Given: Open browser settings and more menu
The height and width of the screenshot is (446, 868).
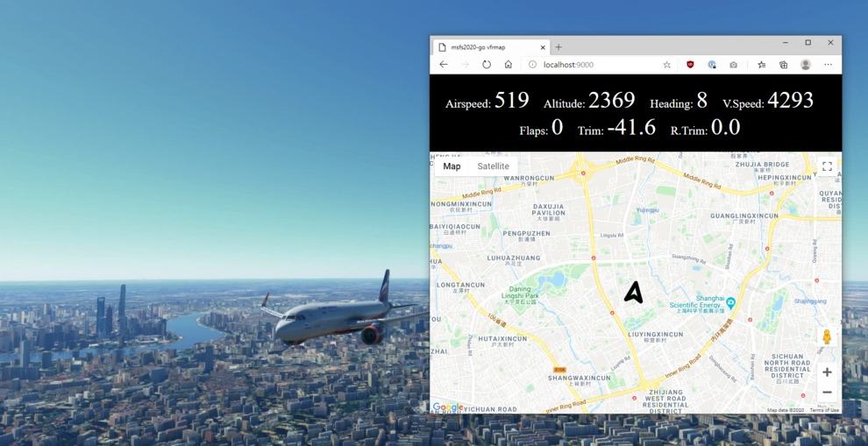Looking at the screenshot, I should [829, 65].
